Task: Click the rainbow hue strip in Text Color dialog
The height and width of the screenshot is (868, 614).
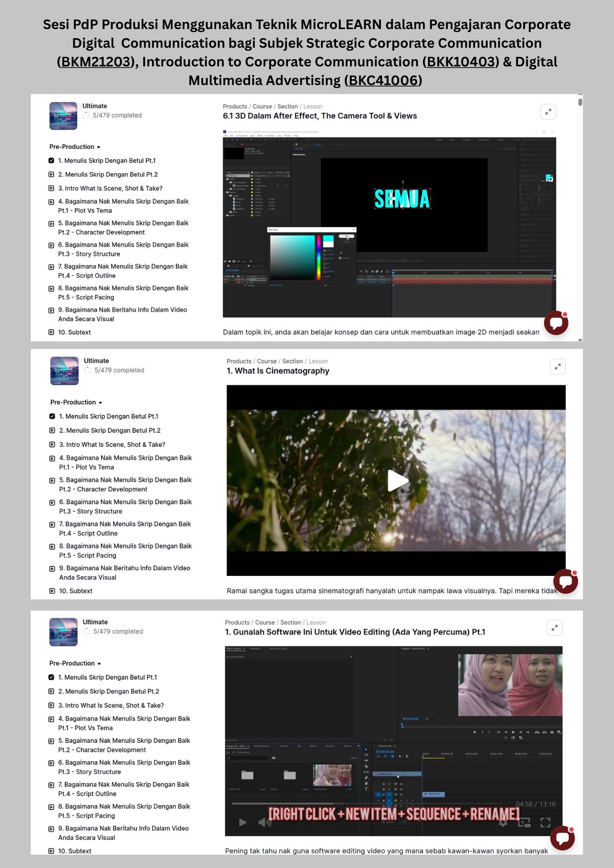Action: 319,257
